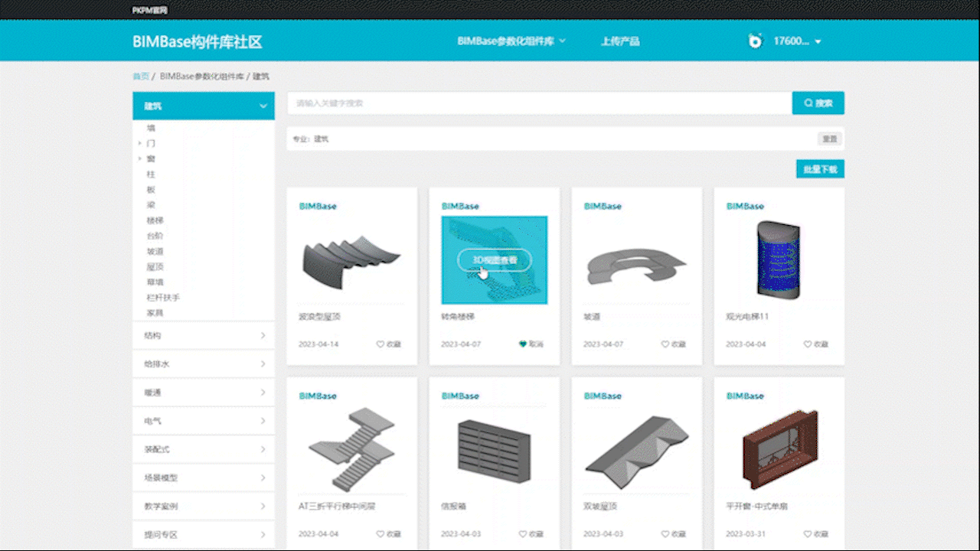Click BIMBase参数化组件库 in the breadcrumb
Image resolution: width=980 pixels, height=551 pixels.
click(201, 77)
